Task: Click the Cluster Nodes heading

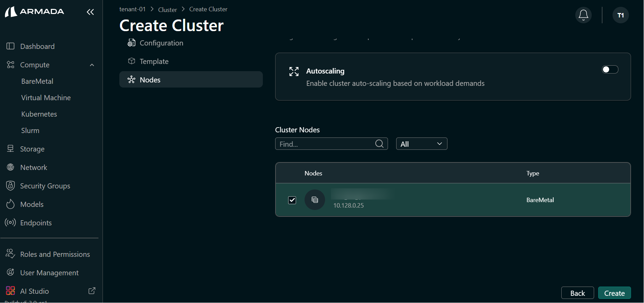Action: pos(297,130)
